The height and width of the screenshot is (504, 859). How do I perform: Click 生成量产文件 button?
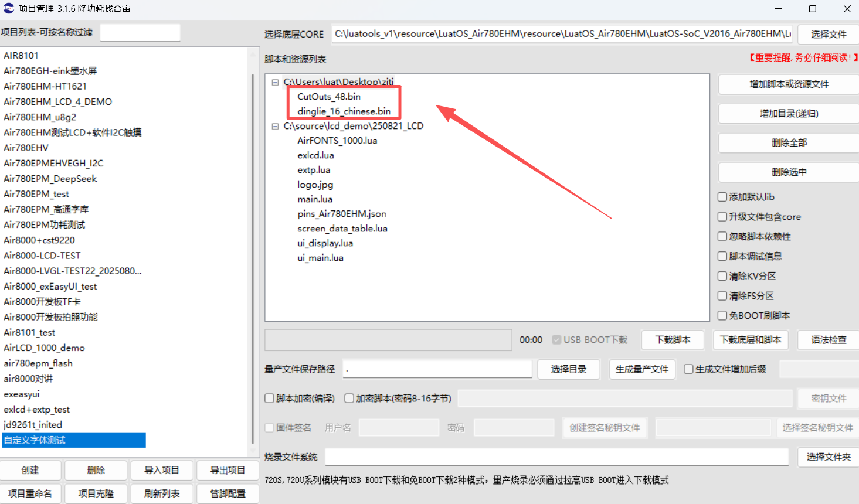[x=642, y=369]
